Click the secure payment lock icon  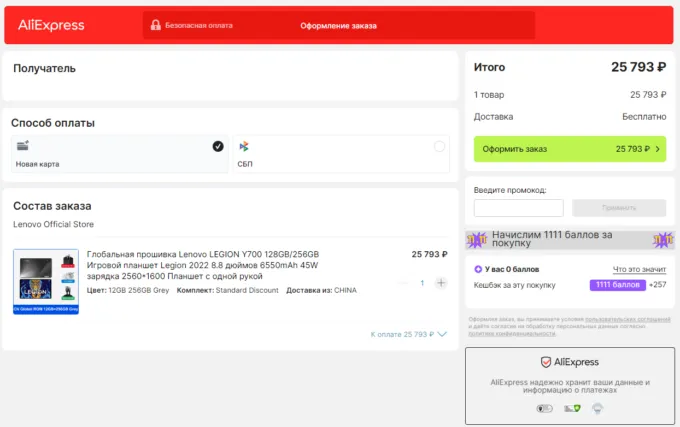[x=154, y=26]
